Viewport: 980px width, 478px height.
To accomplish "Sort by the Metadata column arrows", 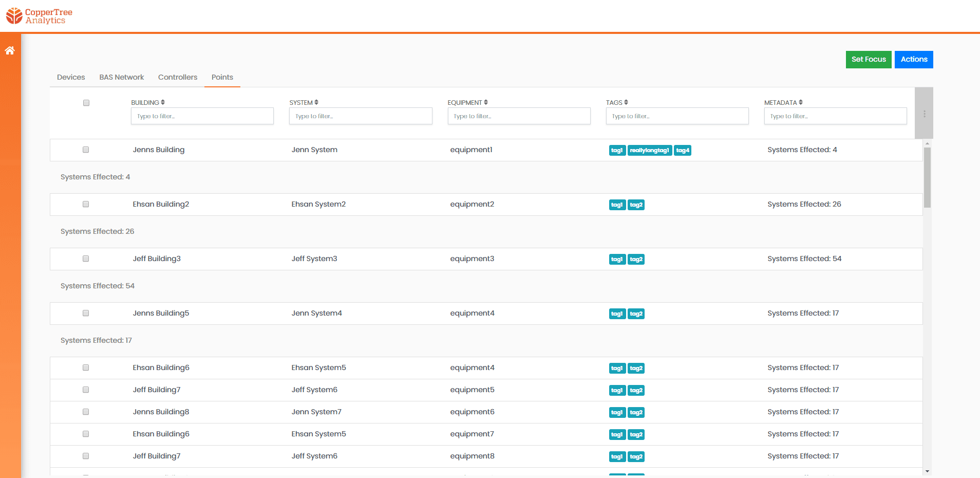I will click(x=801, y=102).
